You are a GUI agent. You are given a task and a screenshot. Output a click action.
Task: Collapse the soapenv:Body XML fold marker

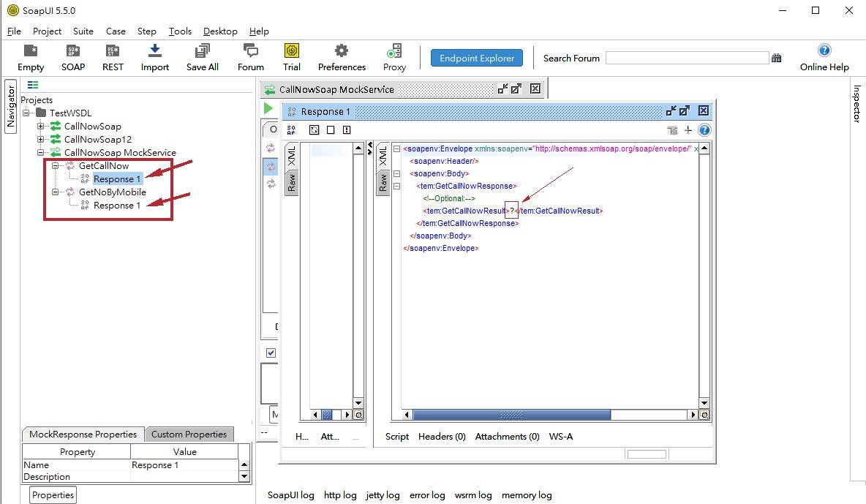point(396,173)
